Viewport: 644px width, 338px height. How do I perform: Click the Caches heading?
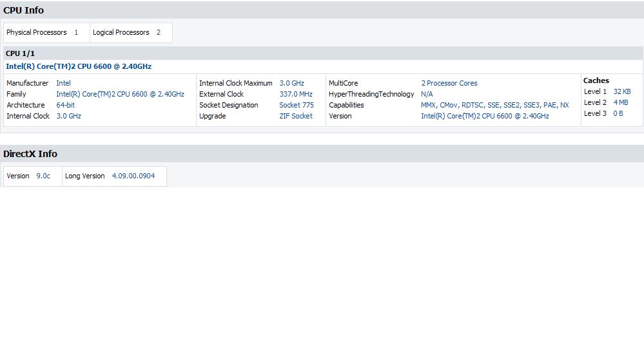tap(596, 80)
